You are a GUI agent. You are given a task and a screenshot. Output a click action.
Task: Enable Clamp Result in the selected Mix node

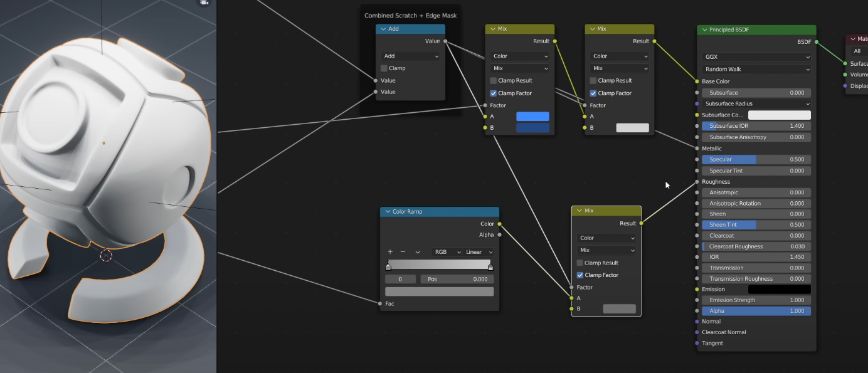(x=580, y=263)
